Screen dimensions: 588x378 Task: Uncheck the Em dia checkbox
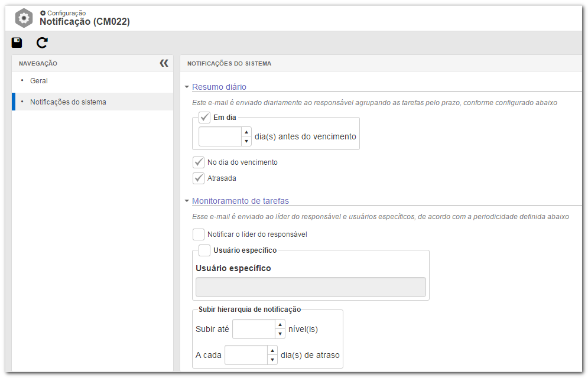pos(204,118)
